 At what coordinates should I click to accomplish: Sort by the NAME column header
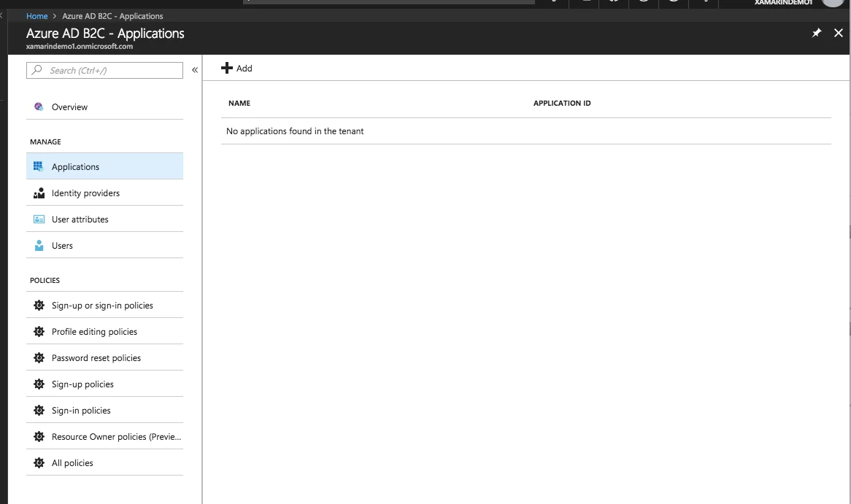[239, 103]
